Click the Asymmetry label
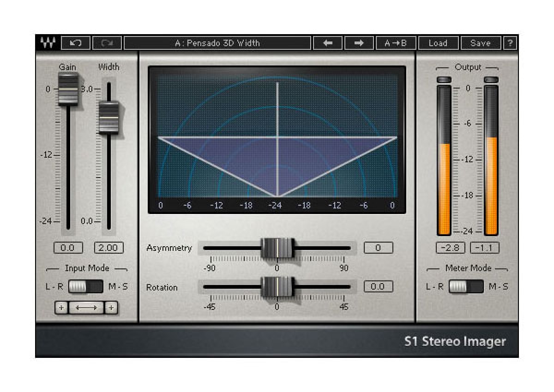554x392 pixels. pos(169,248)
